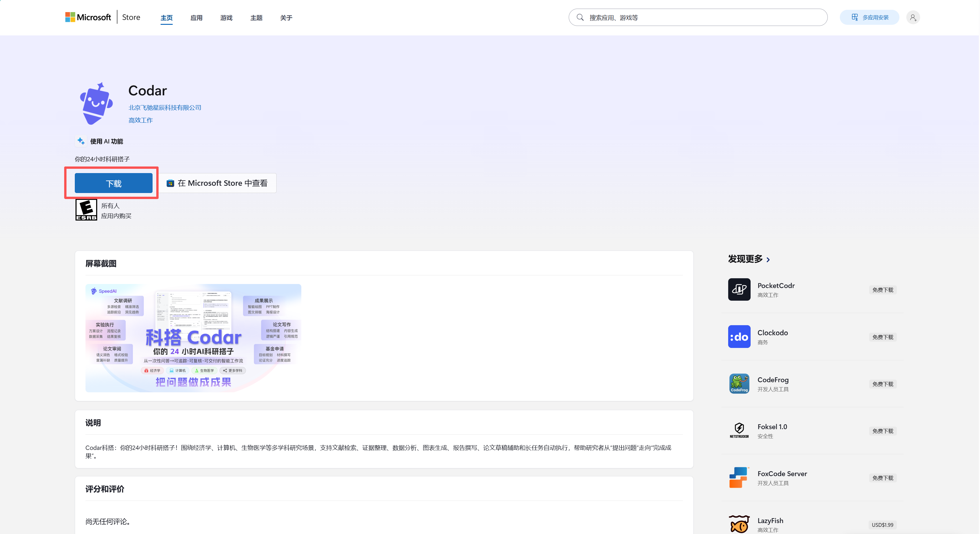The height and width of the screenshot is (534, 980).
Task: Click 免费下载 for PocketCodr
Action: click(883, 290)
